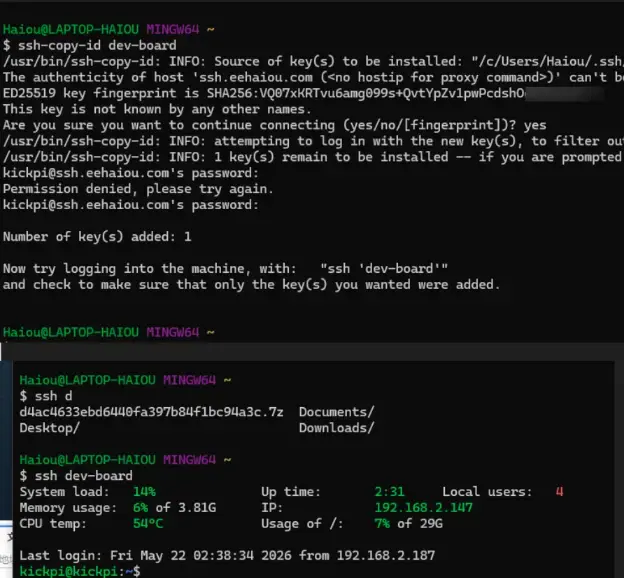Click the first kickpi@ssh.eehaiou.com password prompt
Image resolution: width=624 pixels, height=578 pixels.
[x=131, y=173]
